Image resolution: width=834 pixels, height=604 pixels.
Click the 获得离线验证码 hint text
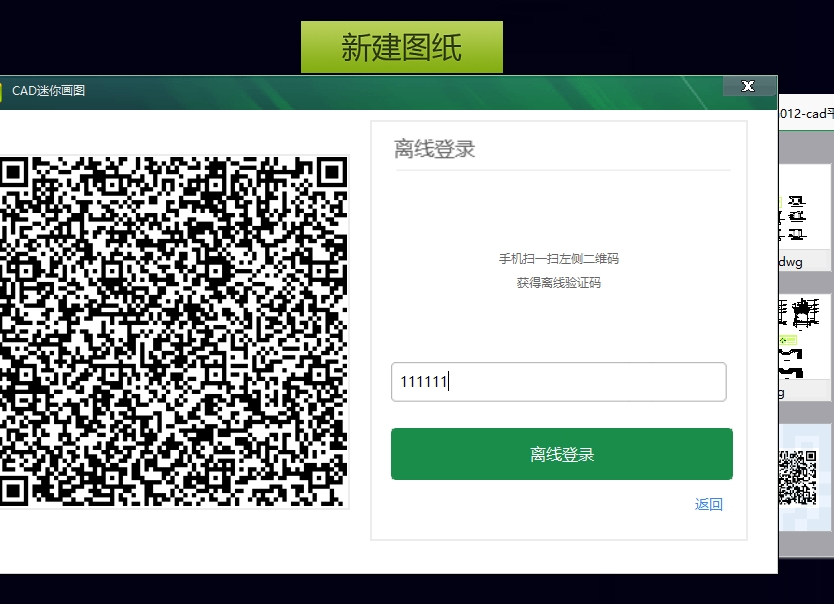[558, 283]
